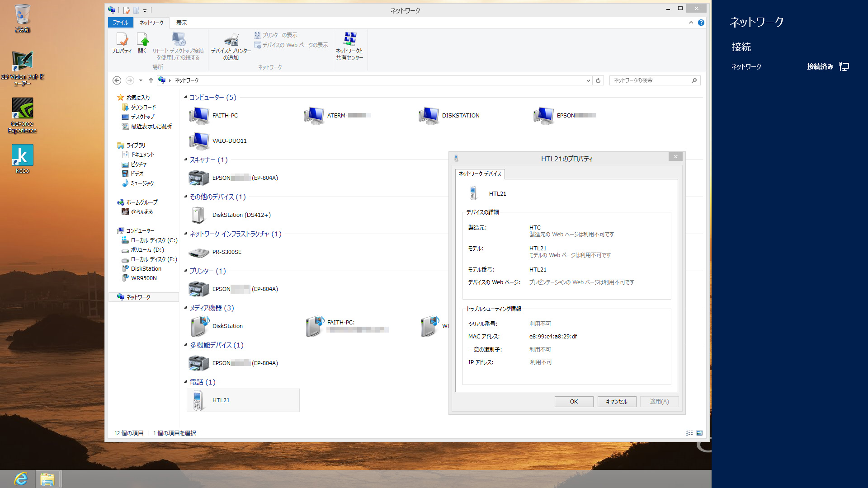Screen dimensions: 868x488
Task: Open Quick Access Toolbar customize dropdown
Action: coord(145,10)
